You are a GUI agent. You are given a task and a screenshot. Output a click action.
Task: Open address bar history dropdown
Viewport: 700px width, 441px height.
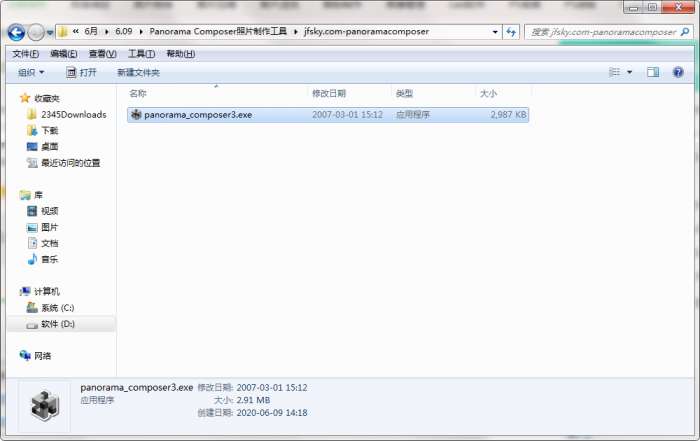point(495,32)
